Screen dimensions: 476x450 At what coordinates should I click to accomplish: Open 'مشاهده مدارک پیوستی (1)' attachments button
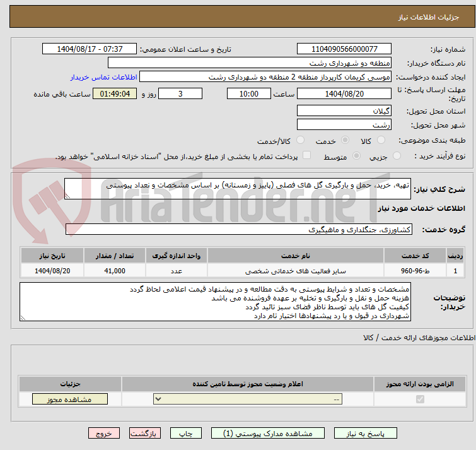coord(268,434)
